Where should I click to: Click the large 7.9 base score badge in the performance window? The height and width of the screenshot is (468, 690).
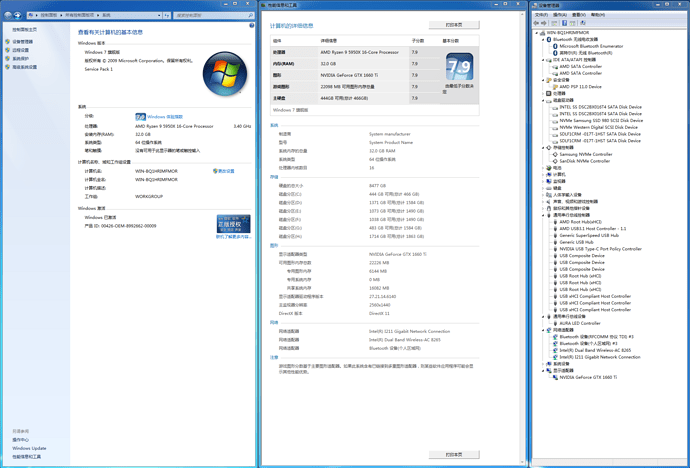460,67
